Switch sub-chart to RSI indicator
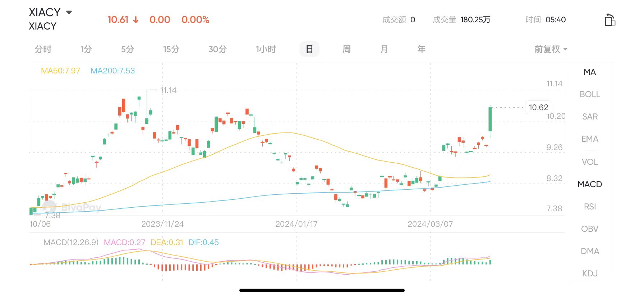The image size is (644, 298). (x=590, y=207)
